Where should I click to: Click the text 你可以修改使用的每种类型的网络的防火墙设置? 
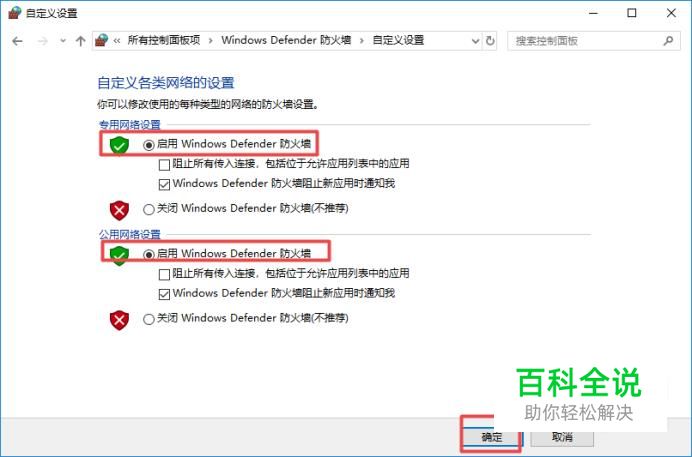pos(206,105)
